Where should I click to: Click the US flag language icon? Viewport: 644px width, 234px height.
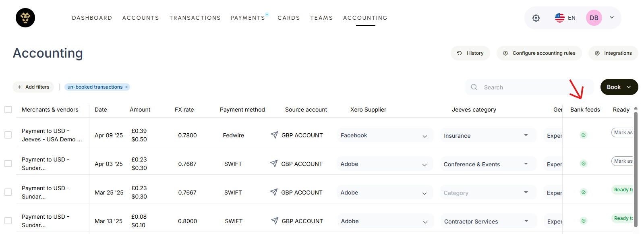pyautogui.click(x=559, y=18)
